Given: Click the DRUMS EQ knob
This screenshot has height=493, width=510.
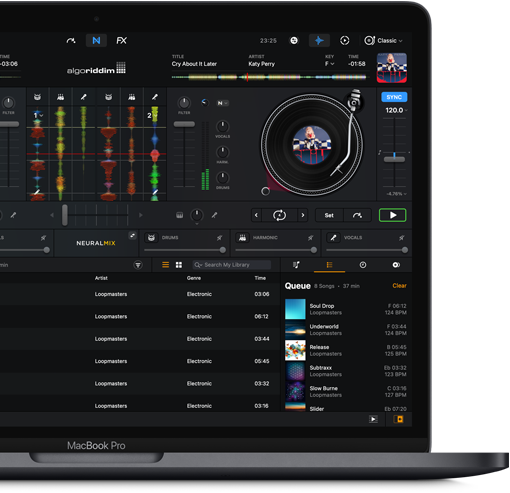Looking at the screenshot, I should pyautogui.click(x=222, y=178).
